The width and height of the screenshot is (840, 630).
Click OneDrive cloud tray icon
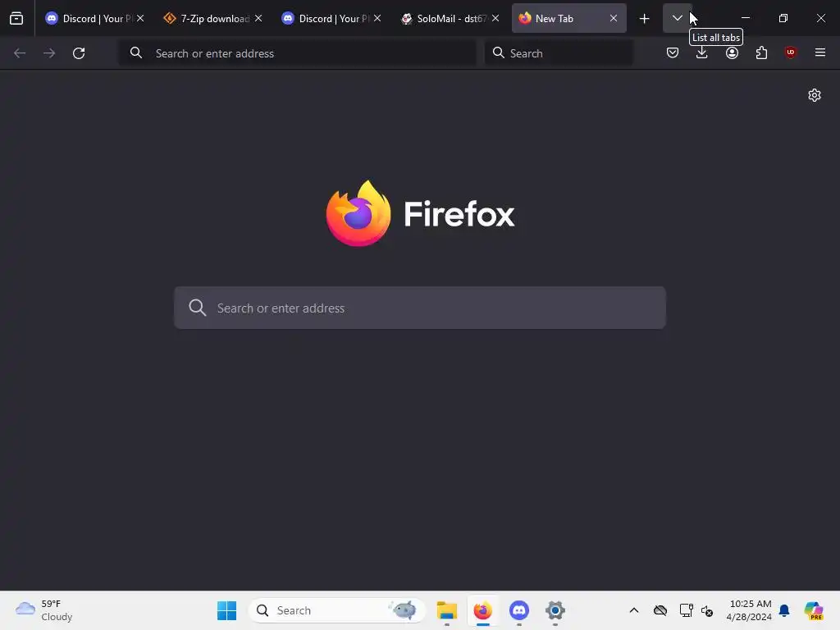[x=660, y=610]
